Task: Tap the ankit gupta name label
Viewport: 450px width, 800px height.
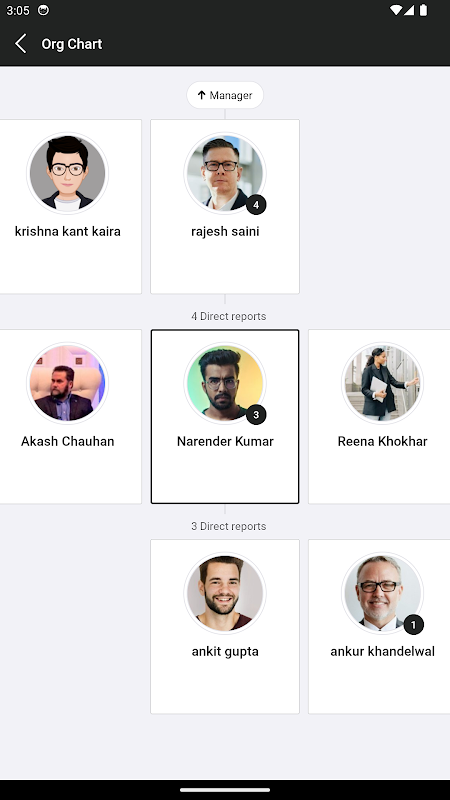Action: pos(225,652)
